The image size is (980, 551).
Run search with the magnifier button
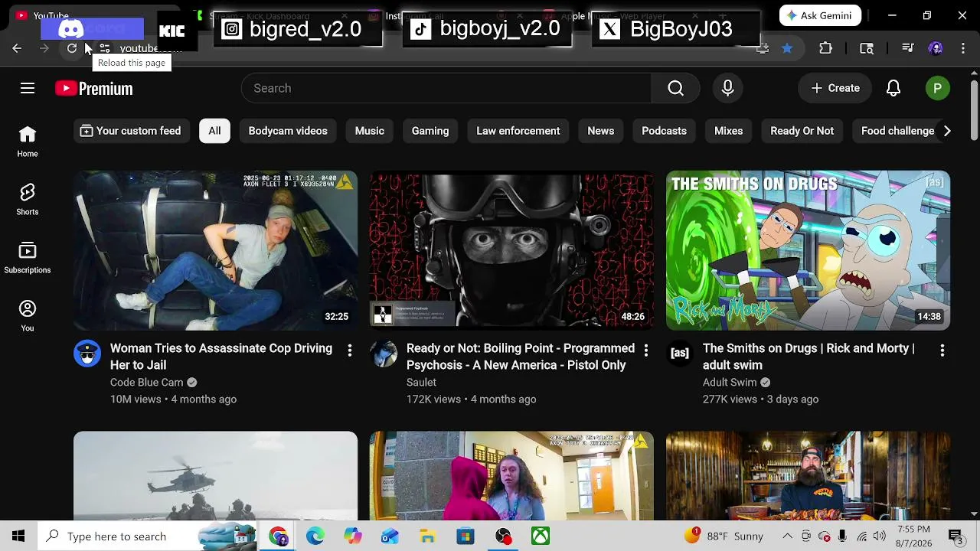(675, 88)
